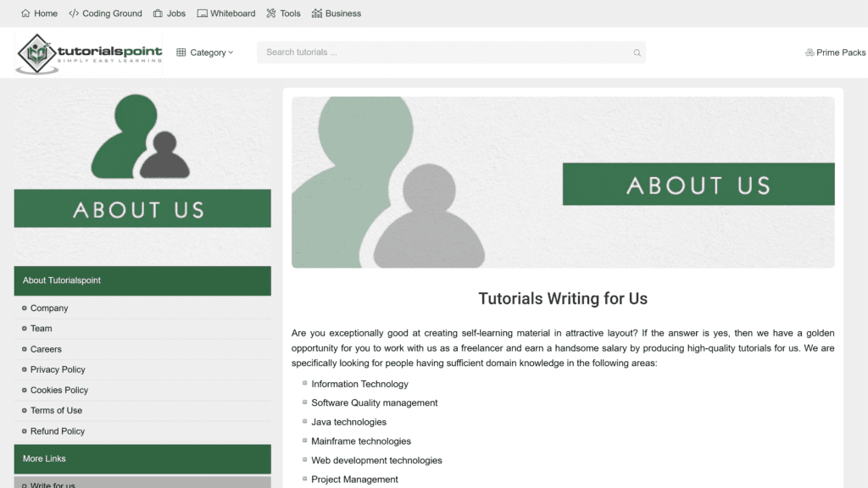
Task: Click the Category grid icon
Action: click(181, 53)
